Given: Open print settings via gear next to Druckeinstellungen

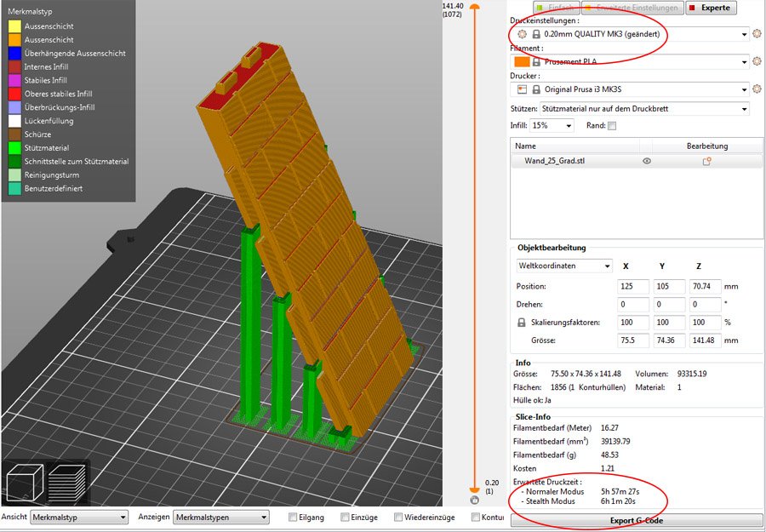Looking at the screenshot, I should 757,34.
